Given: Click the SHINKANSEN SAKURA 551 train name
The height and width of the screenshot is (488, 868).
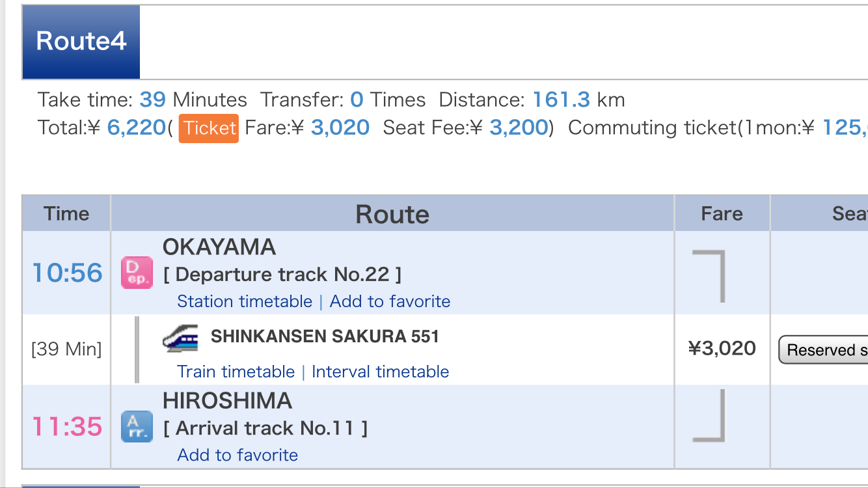Looking at the screenshot, I should tap(325, 337).
